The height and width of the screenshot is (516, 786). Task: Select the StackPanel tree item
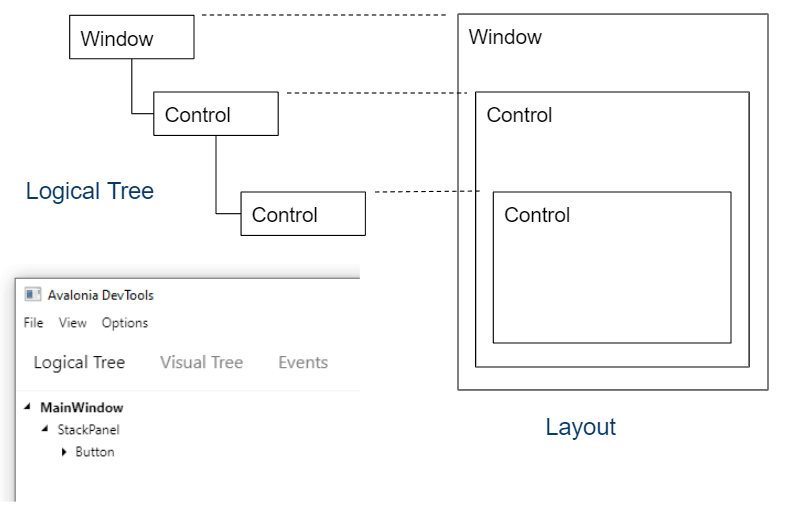[x=89, y=430]
